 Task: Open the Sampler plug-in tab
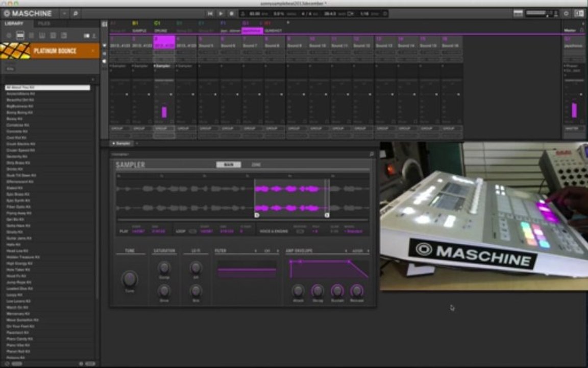[x=121, y=144]
